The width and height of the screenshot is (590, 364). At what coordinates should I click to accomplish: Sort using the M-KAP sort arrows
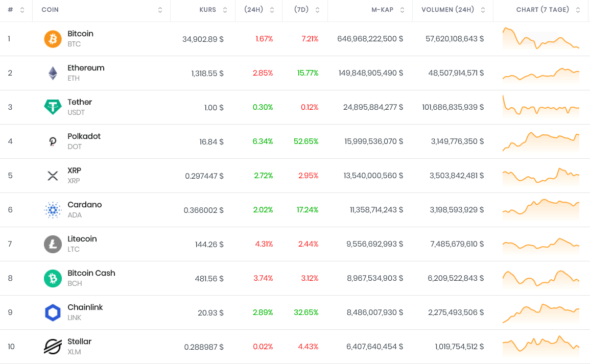(x=402, y=10)
